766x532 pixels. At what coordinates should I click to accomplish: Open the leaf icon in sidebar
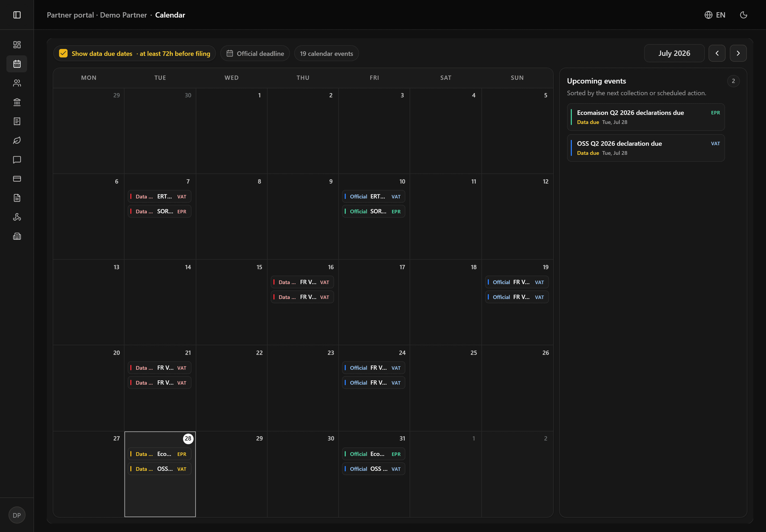pyautogui.click(x=17, y=140)
